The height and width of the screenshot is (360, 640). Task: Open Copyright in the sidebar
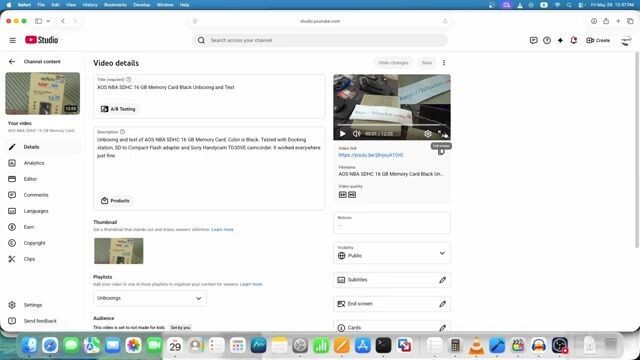point(42,243)
